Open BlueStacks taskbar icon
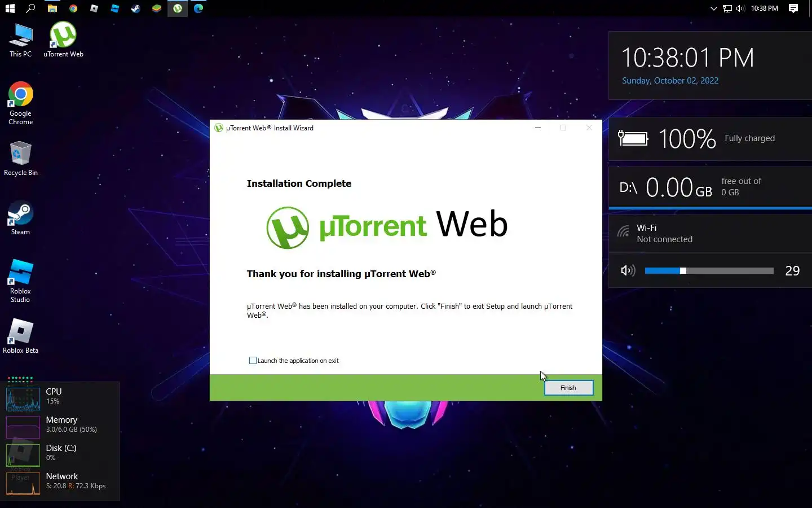 156,8
